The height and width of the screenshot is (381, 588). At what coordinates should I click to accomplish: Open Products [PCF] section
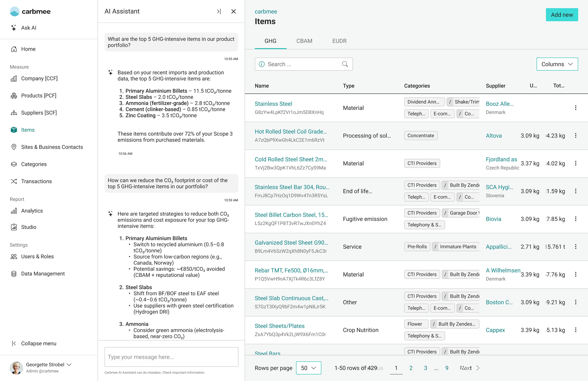[x=39, y=95]
